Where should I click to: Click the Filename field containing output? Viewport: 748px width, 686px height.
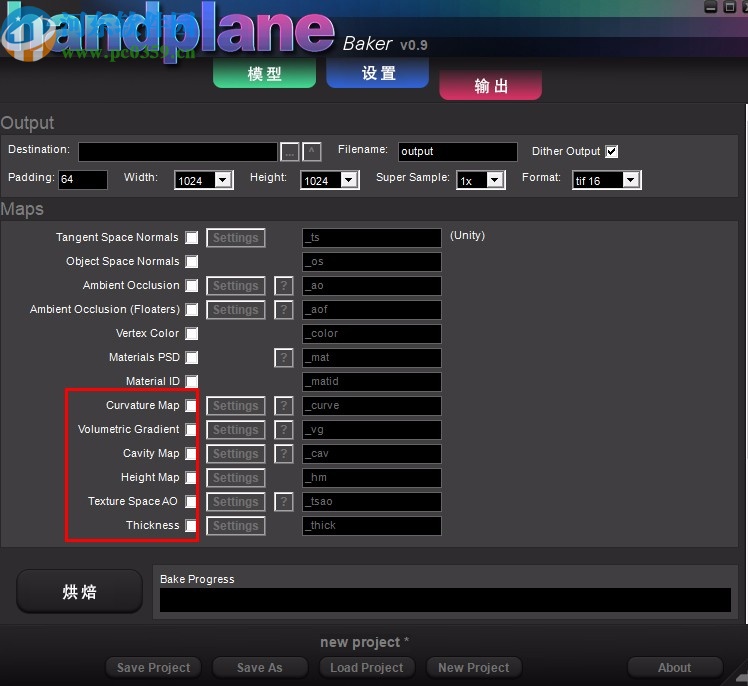[457, 152]
